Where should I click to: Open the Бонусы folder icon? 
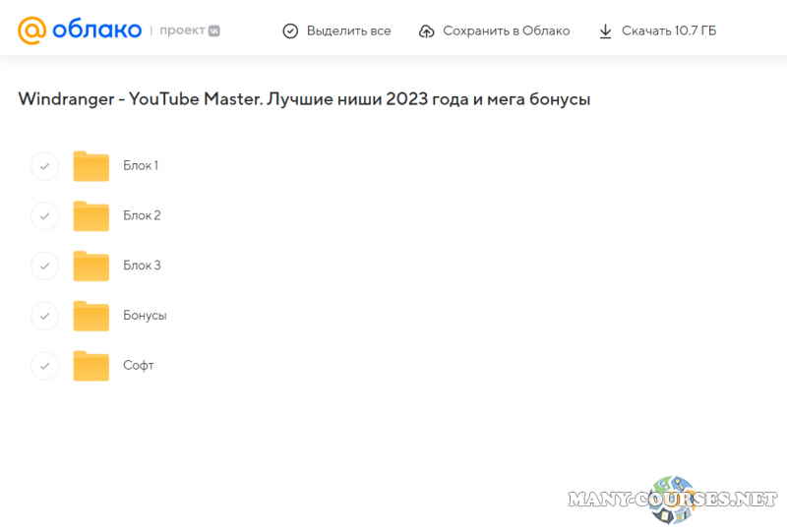[91, 317]
